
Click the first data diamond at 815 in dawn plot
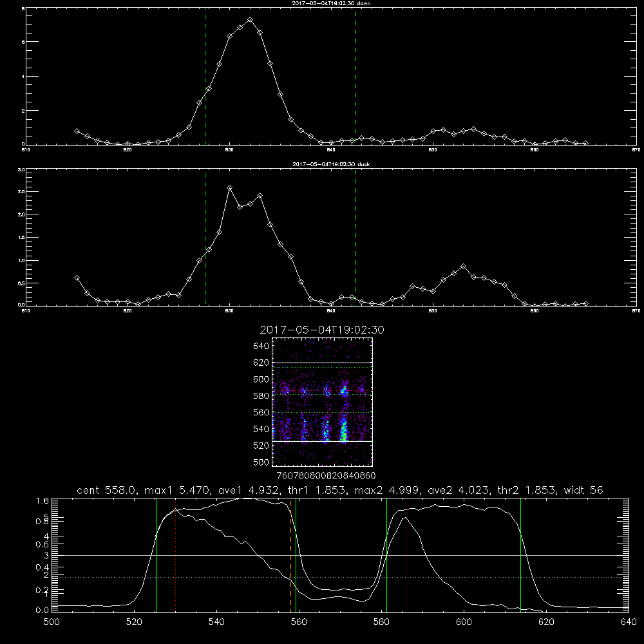coord(77,131)
